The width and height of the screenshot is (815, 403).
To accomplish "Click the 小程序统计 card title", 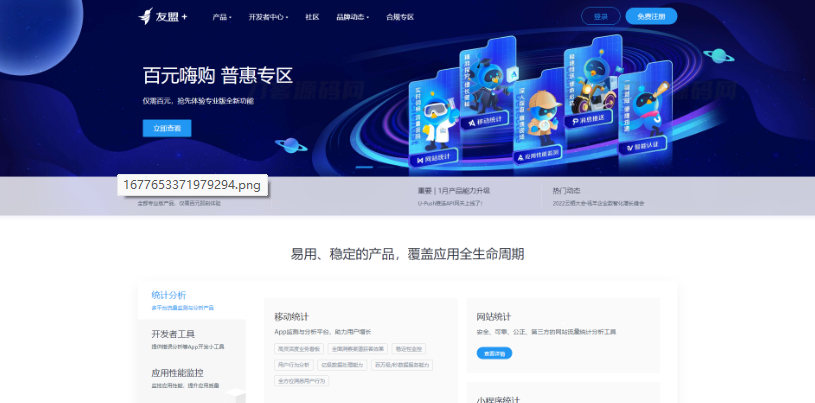I will 498,399.
